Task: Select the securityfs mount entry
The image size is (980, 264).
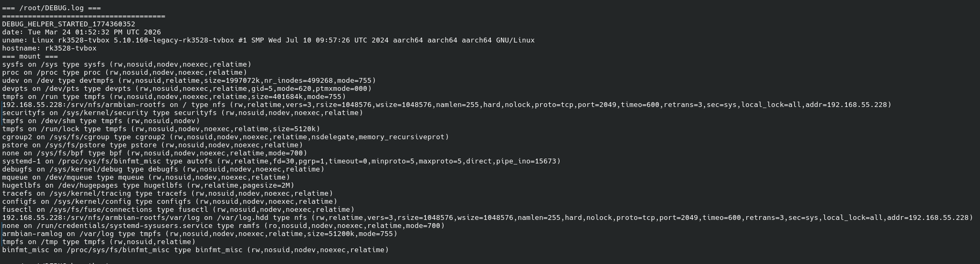Action: (x=183, y=113)
